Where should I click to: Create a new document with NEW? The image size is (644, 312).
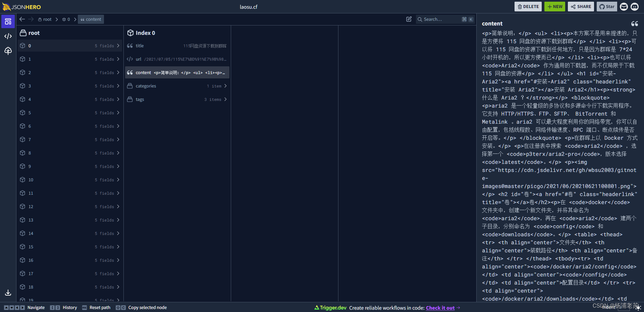coord(555,7)
